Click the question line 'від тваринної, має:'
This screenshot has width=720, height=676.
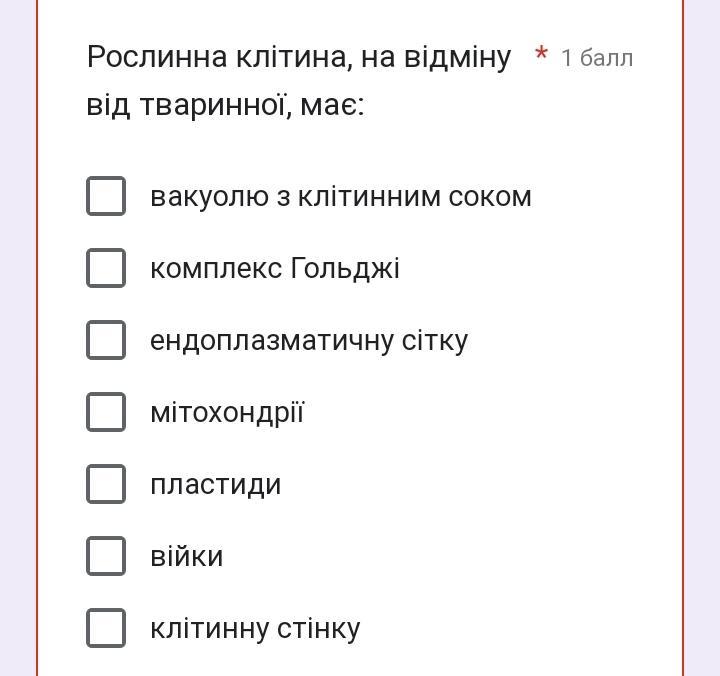point(225,105)
